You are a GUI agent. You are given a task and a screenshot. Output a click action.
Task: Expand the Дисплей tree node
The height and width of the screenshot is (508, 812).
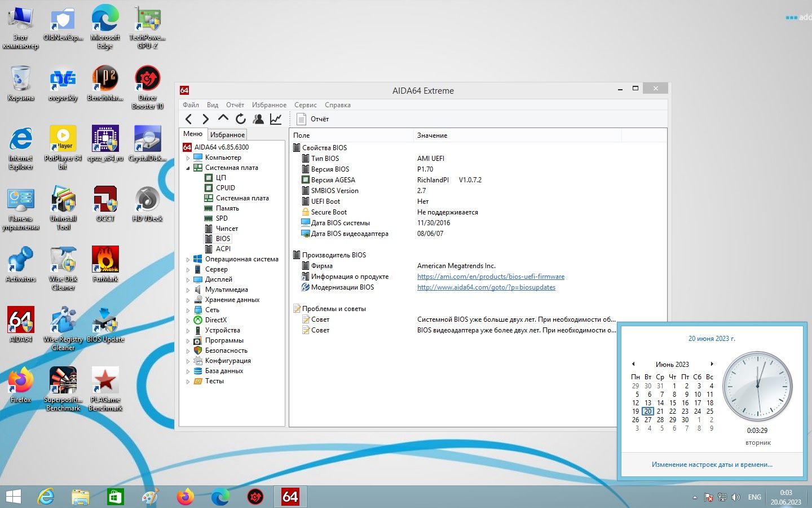coord(188,280)
